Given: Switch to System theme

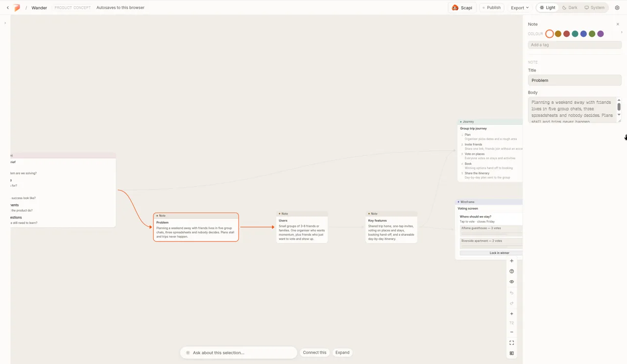Looking at the screenshot, I should coord(595,8).
